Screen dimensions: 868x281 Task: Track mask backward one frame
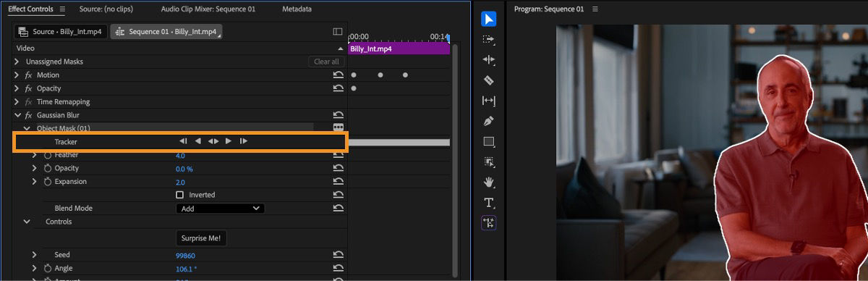click(x=184, y=141)
